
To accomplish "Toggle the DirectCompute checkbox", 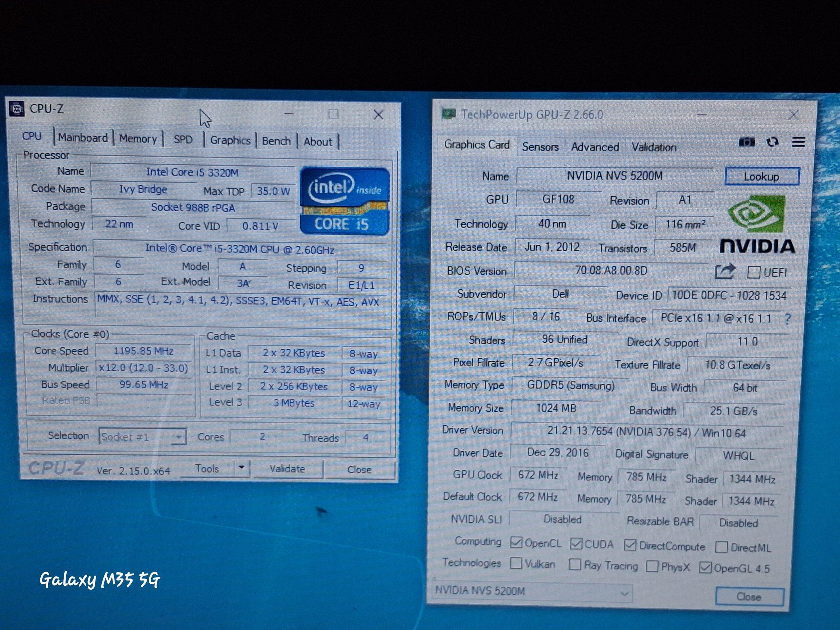I will [x=630, y=545].
